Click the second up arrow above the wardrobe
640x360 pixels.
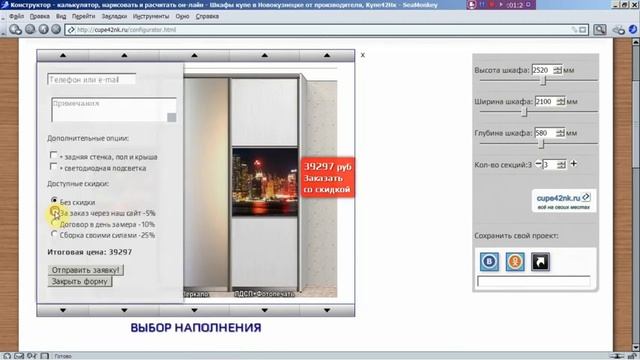point(124,55)
